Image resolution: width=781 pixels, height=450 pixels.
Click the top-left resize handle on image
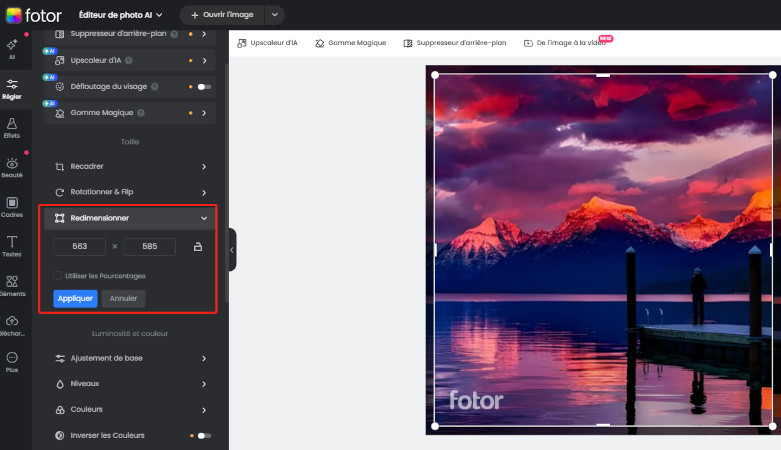[x=435, y=75]
